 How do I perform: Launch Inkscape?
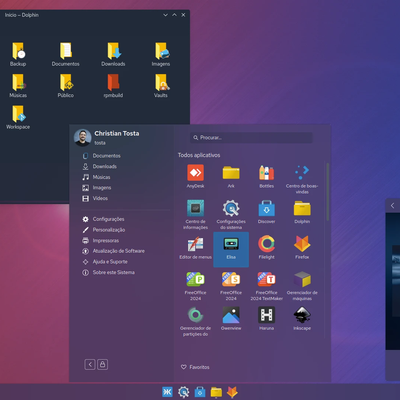[x=302, y=318]
